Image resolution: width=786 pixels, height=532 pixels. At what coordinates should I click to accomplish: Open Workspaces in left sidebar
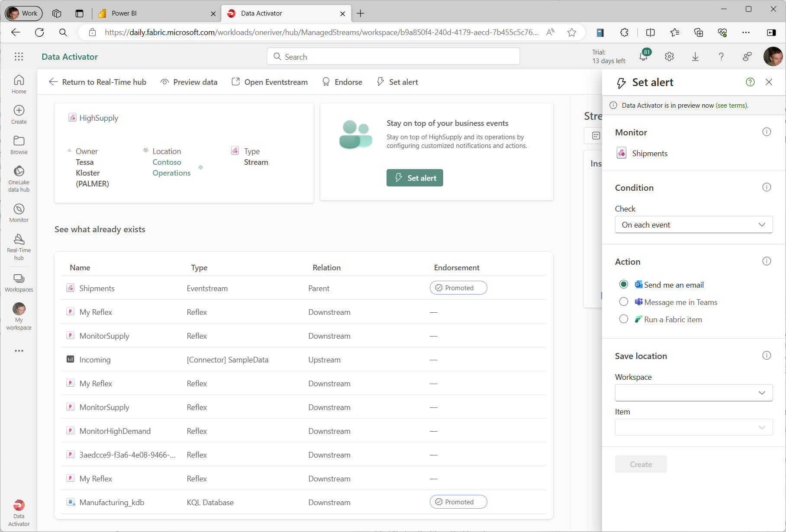point(19,283)
